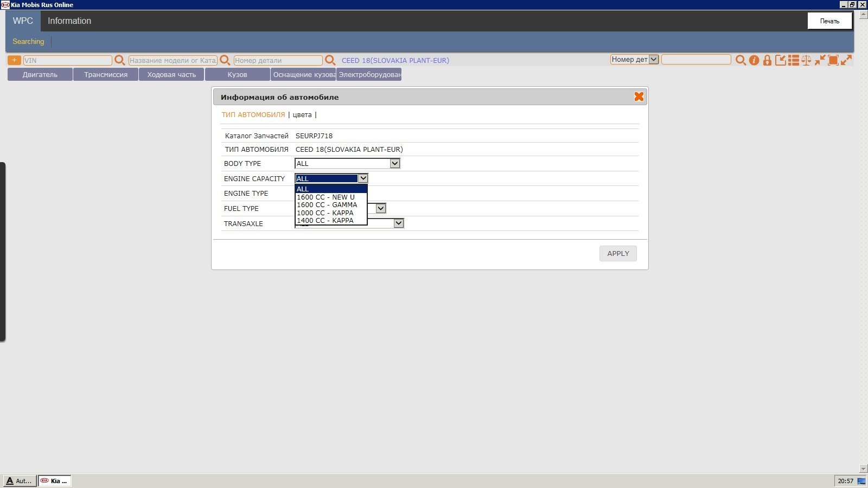Click the fit-to-screen square icon

coord(833,60)
